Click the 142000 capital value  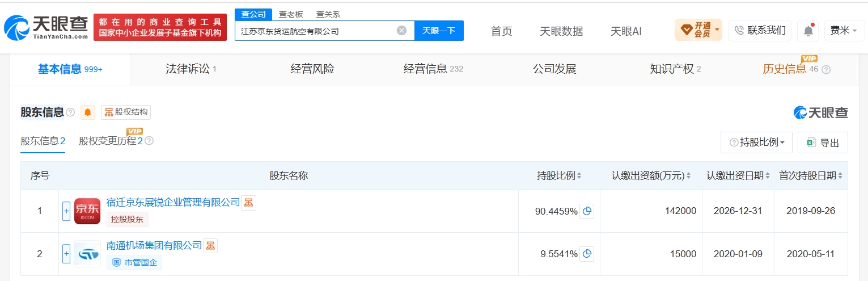click(680, 211)
